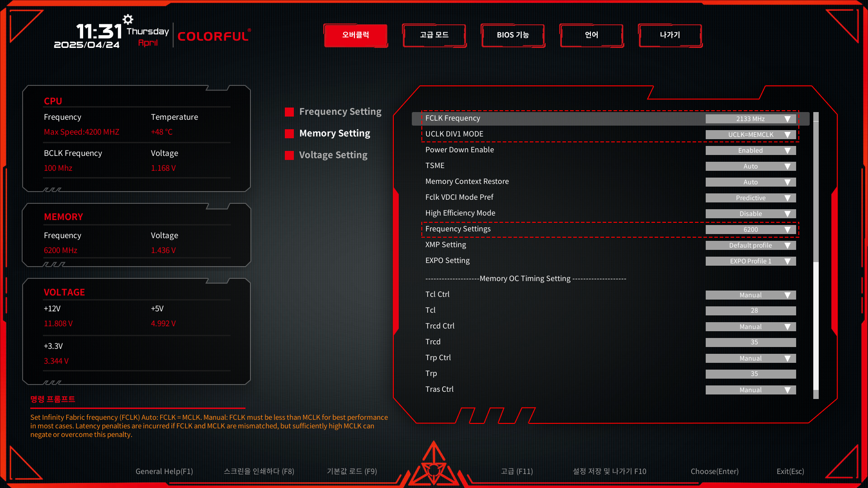Viewport: 868px width, 488px height.
Task: Toggle High Efficiency Mode Disable option
Action: click(750, 214)
